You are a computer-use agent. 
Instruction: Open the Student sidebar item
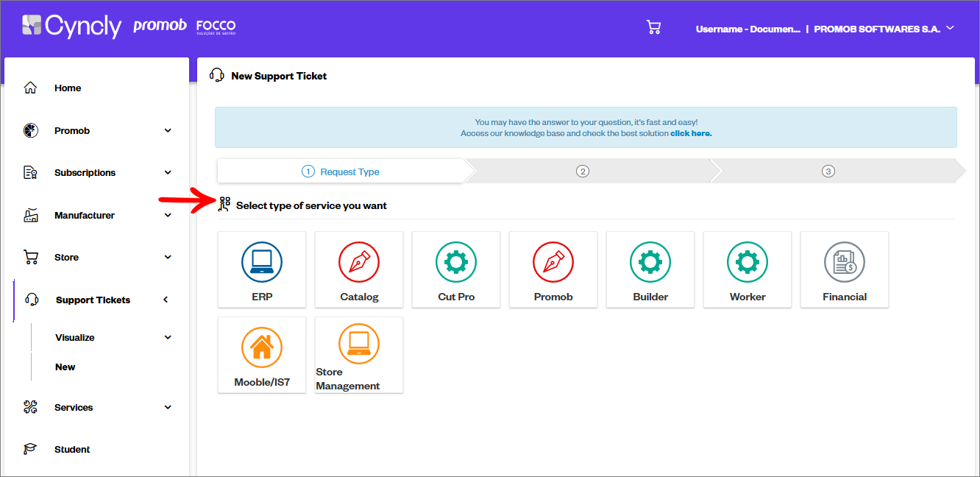(x=72, y=450)
